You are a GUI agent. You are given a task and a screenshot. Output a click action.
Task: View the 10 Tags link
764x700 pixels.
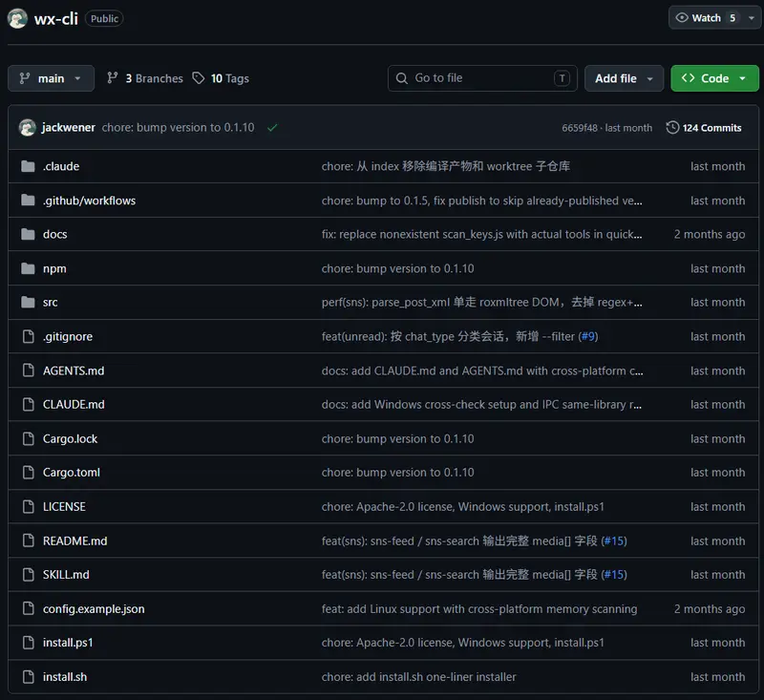(221, 78)
